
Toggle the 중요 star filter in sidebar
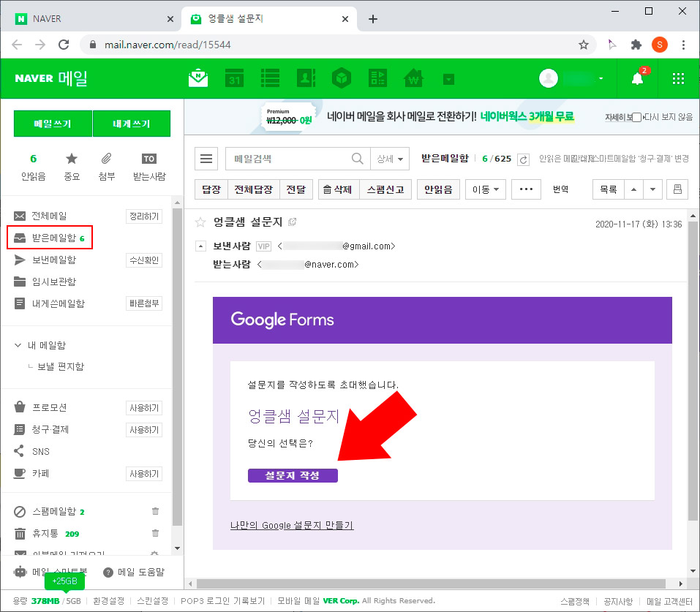click(x=71, y=162)
